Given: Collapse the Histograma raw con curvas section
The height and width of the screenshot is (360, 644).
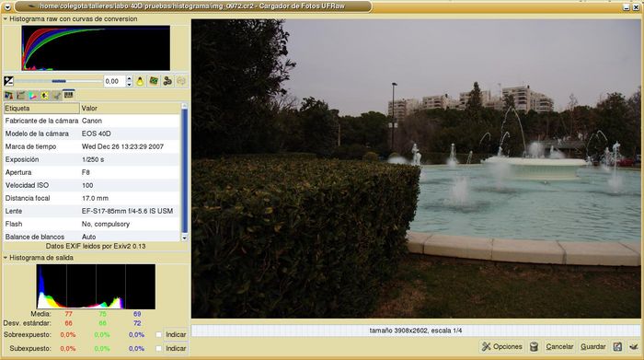Looking at the screenshot, I should [6, 19].
